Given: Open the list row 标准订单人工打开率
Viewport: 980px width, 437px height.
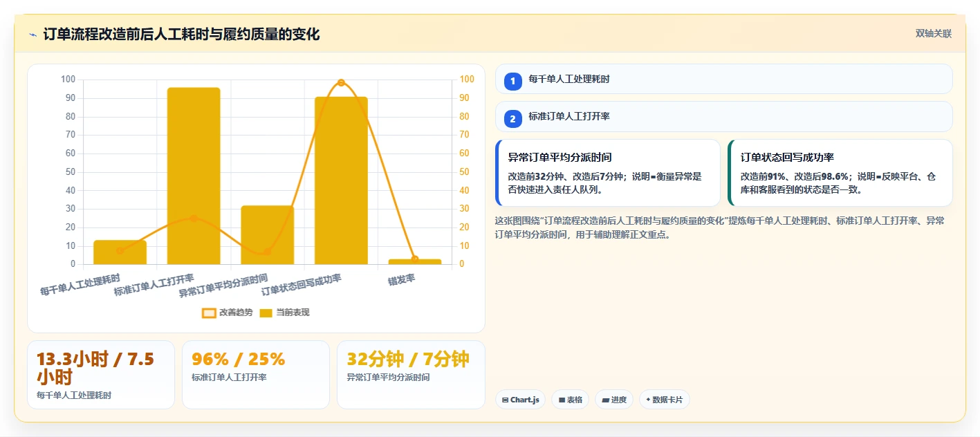Looking at the screenshot, I should pyautogui.click(x=723, y=116).
